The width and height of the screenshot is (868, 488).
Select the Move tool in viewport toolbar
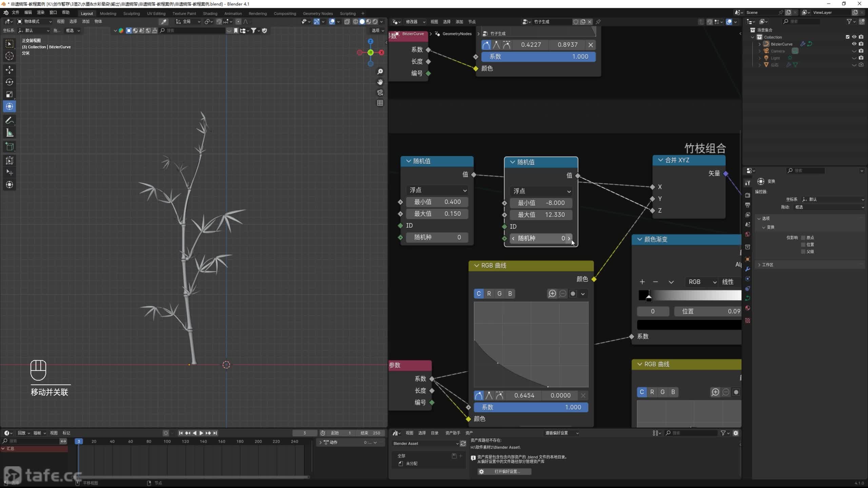pyautogui.click(x=9, y=70)
